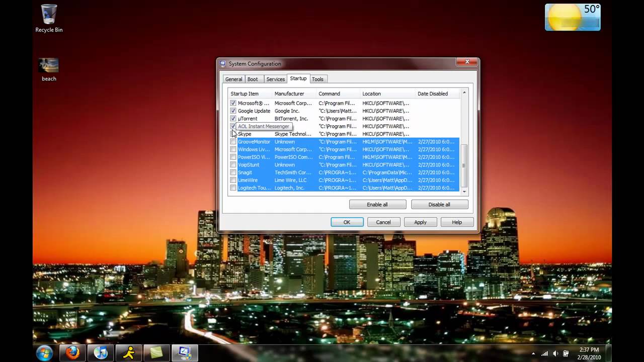
Task: Click PowerISO Com... manufacturer cell
Action: 293,157
